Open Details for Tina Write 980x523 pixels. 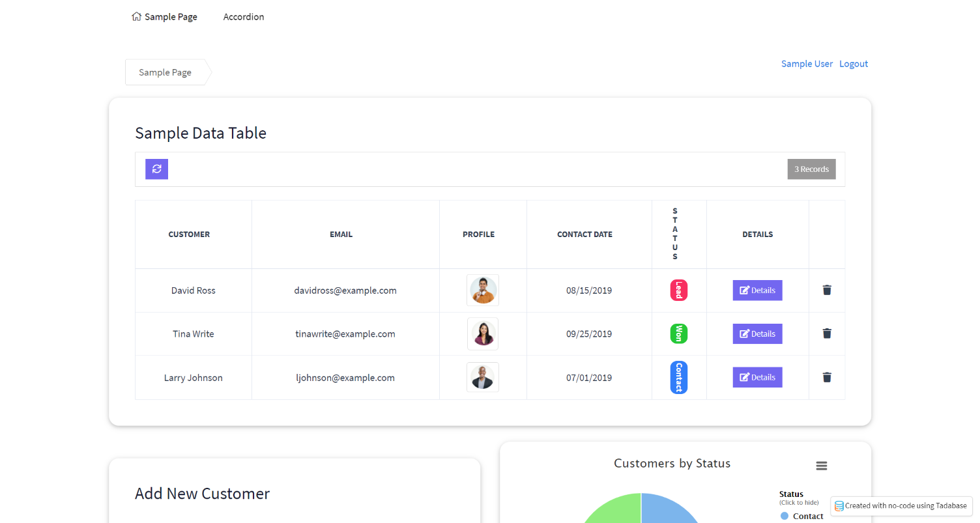[x=757, y=333]
